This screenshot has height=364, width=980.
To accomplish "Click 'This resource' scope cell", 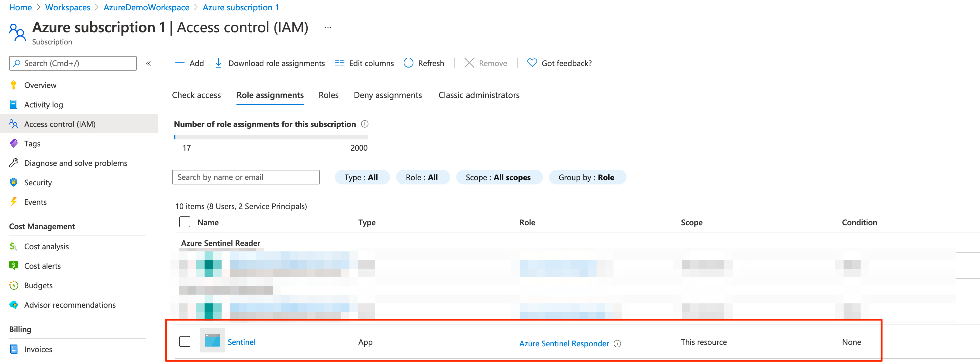I will click(x=704, y=342).
